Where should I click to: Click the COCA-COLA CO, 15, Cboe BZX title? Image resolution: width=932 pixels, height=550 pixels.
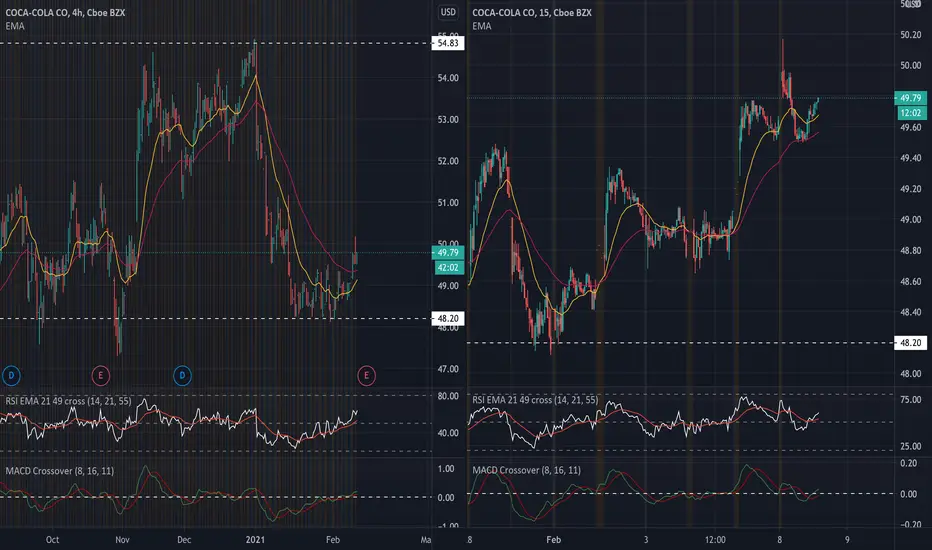(x=532, y=12)
